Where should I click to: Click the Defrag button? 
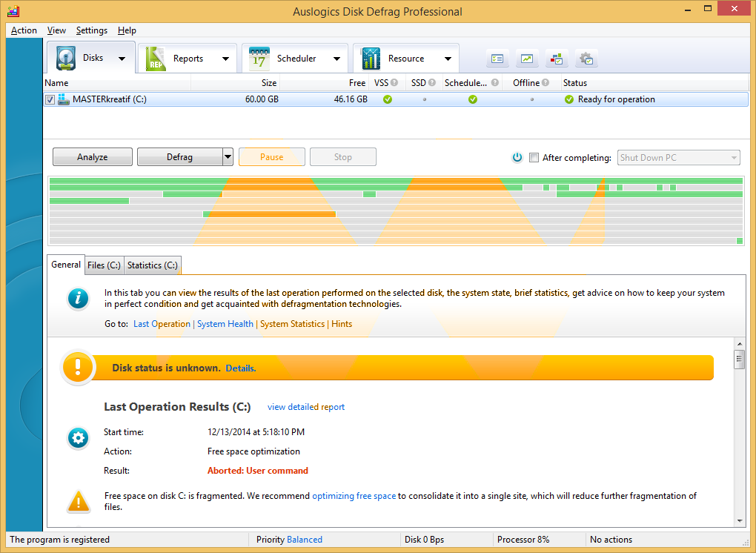(180, 156)
